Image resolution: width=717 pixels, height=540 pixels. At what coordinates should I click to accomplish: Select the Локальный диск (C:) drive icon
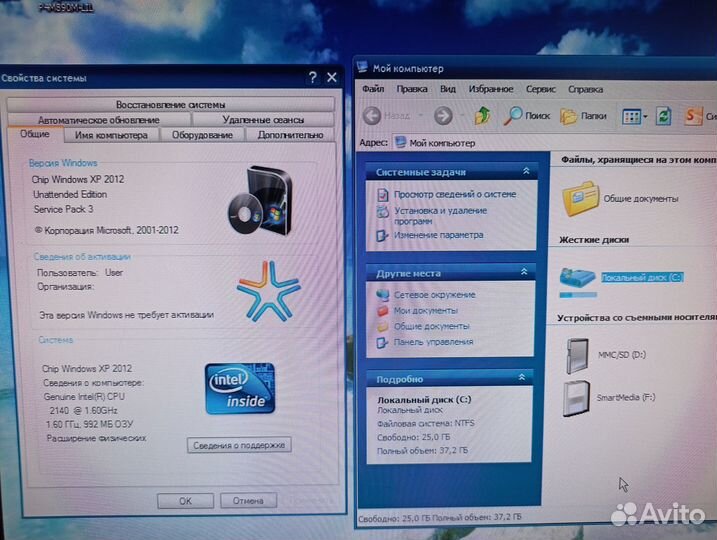point(578,278)
